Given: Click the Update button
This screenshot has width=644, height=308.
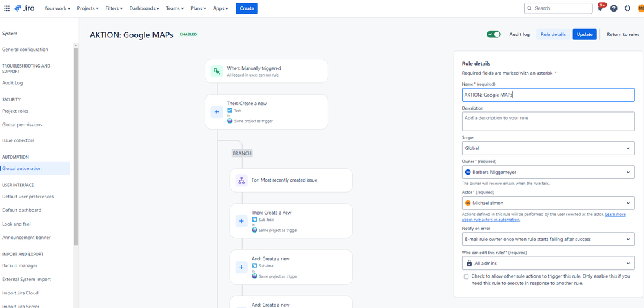Looking at the screenshot, I should (585, 34).
